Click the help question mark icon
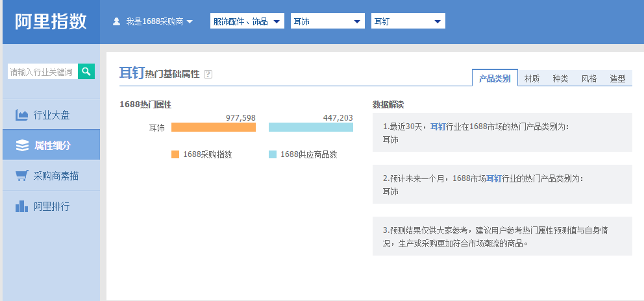Viewport: 644px width, 301px height. 208,75
